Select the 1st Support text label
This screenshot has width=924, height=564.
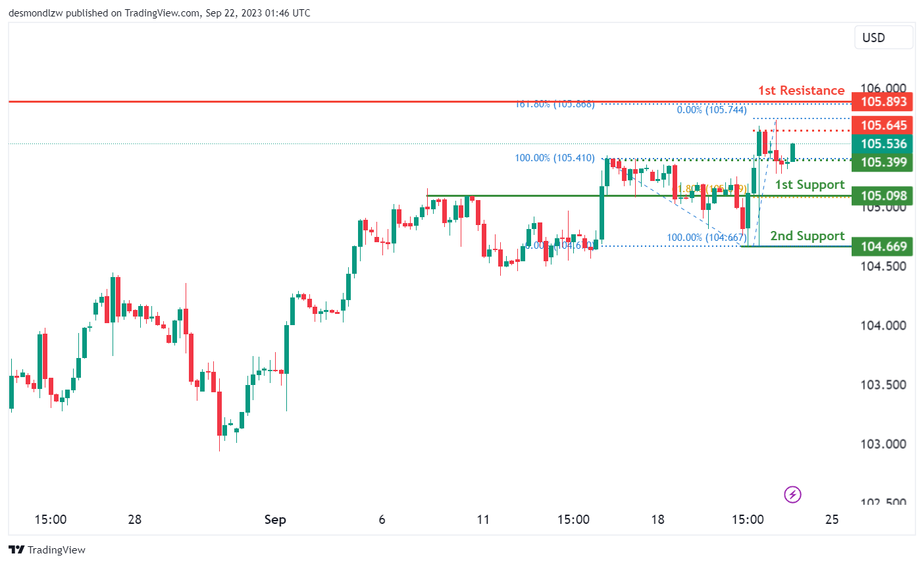809,185
